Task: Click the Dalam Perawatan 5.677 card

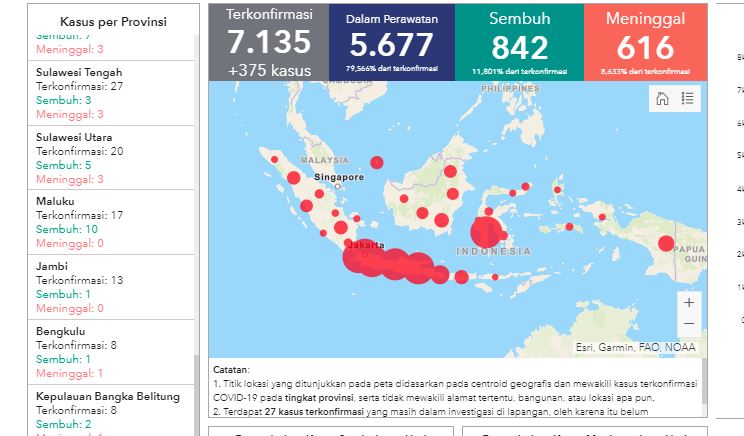Action: 391,42
